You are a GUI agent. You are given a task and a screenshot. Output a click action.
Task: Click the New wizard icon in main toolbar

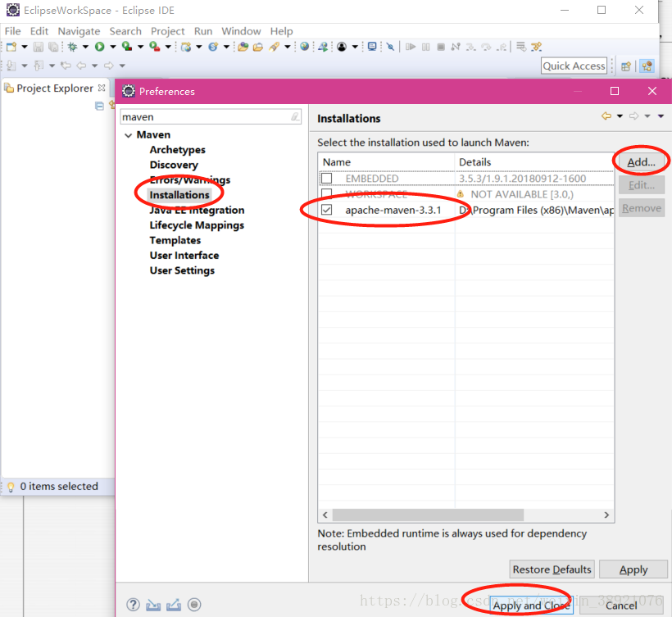click(x=11, y=47)
